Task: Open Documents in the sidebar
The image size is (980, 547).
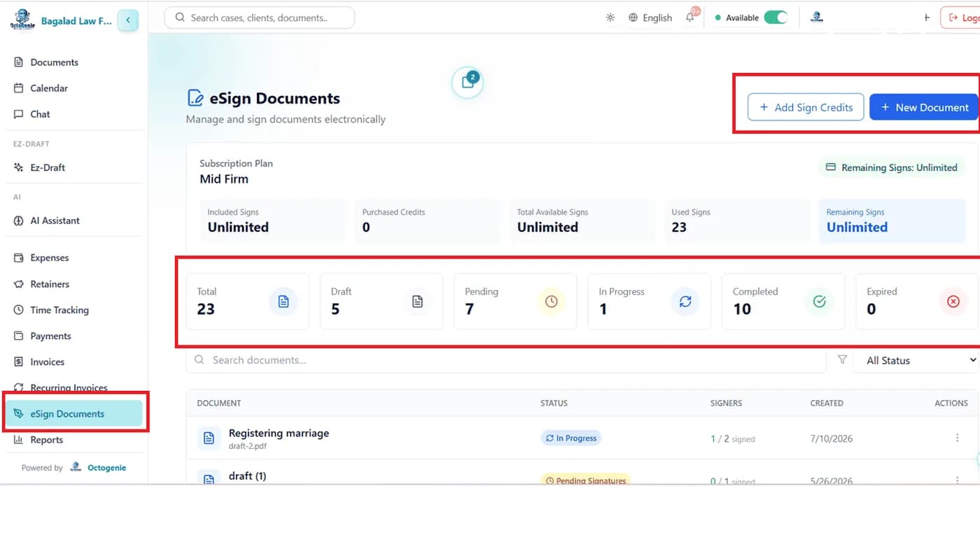Action: pos(74,62)
